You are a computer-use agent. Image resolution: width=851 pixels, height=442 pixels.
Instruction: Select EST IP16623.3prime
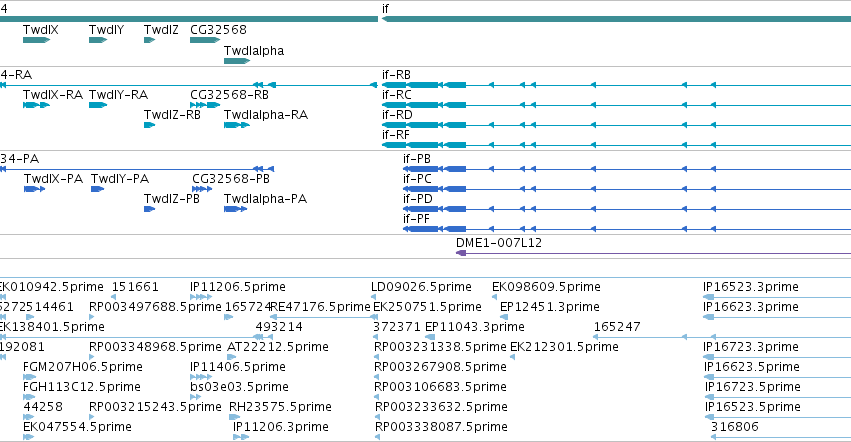coord(777,317)
